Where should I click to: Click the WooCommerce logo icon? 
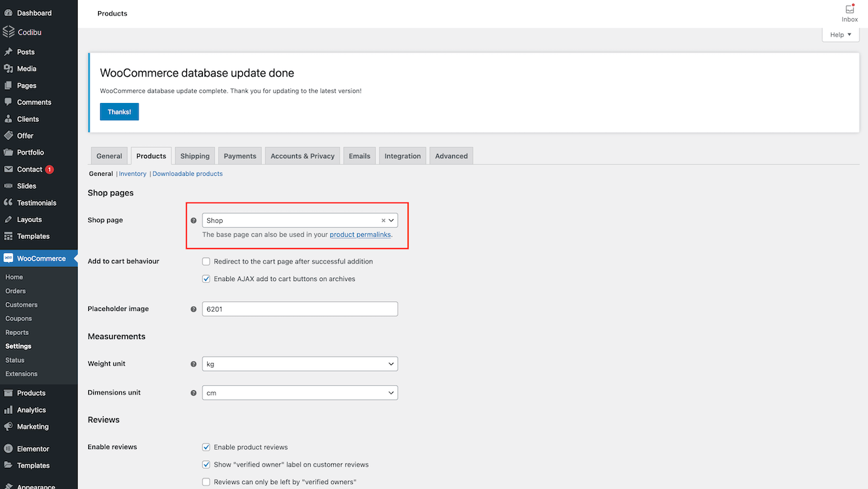click(8, 258)
